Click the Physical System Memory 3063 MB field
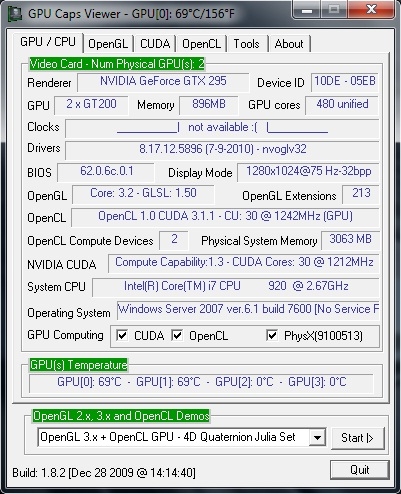 (x=350, y=240)
